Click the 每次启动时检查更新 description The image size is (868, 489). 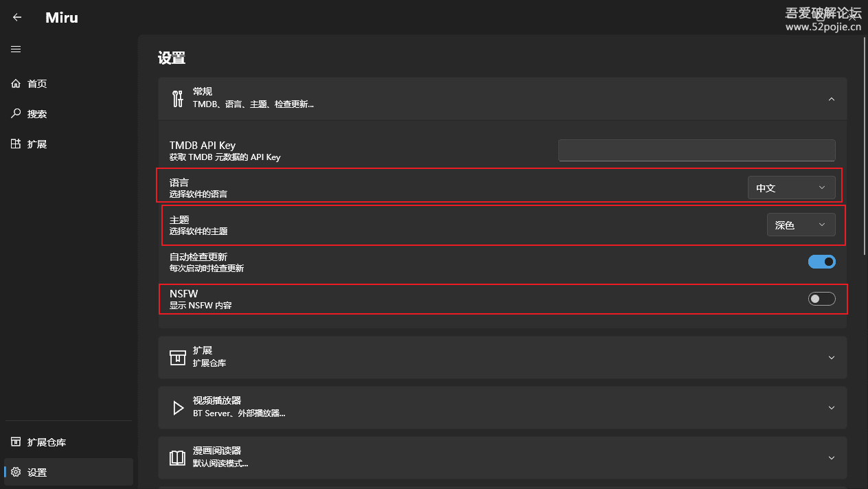pos(207,269)
